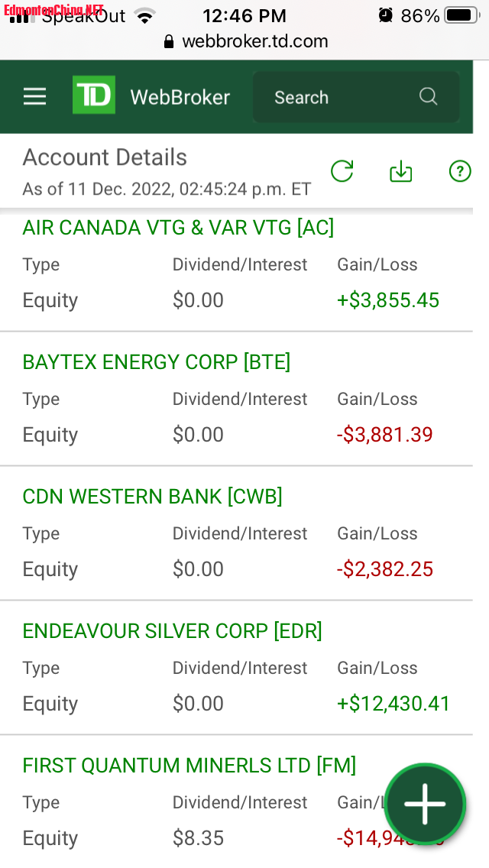Screen dimensions: 489x868
Task: Tap the battery indicator in status bar
Action: pos(461,15)
